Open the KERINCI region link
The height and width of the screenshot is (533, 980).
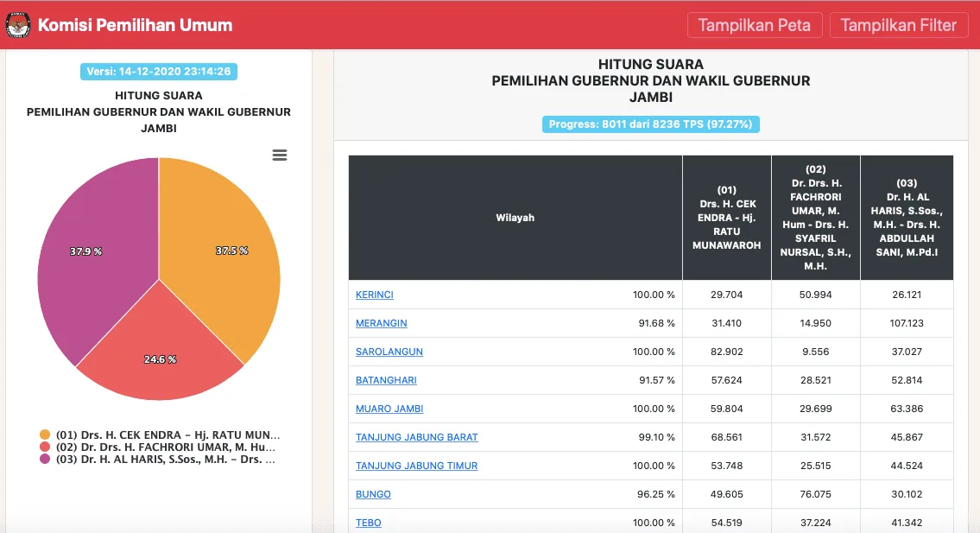(x=375, y=295)
